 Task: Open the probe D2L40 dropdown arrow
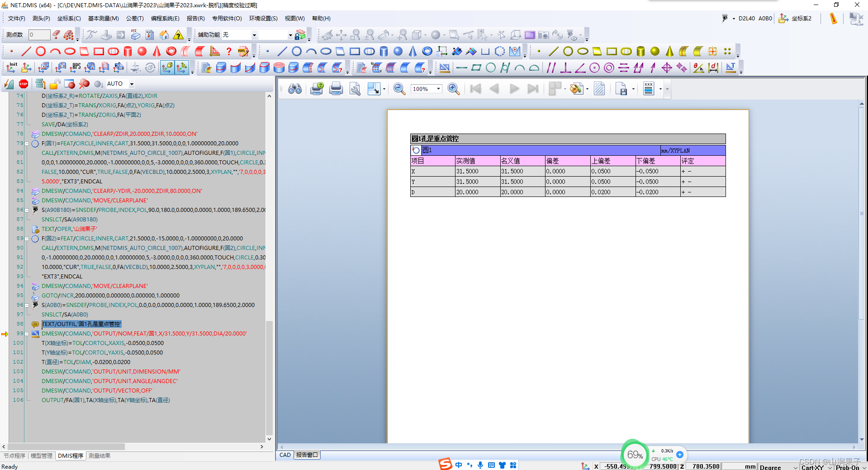(x=734, y=19)
